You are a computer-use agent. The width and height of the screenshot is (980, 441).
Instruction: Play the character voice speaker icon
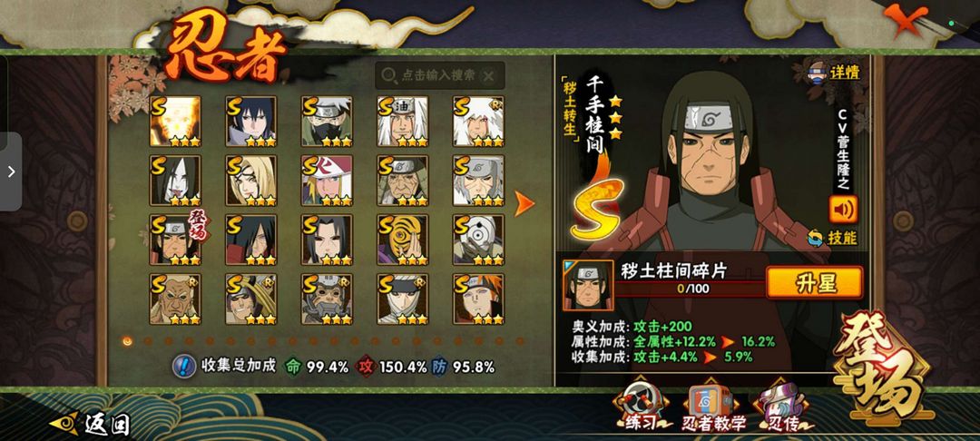click(x=843, y=210)
